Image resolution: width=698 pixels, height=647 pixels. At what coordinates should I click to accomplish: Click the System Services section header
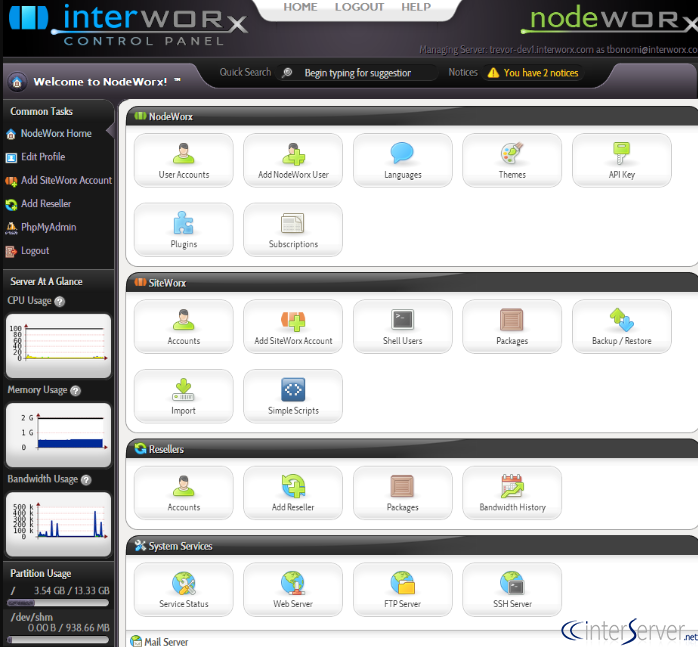tap(412, 546)
